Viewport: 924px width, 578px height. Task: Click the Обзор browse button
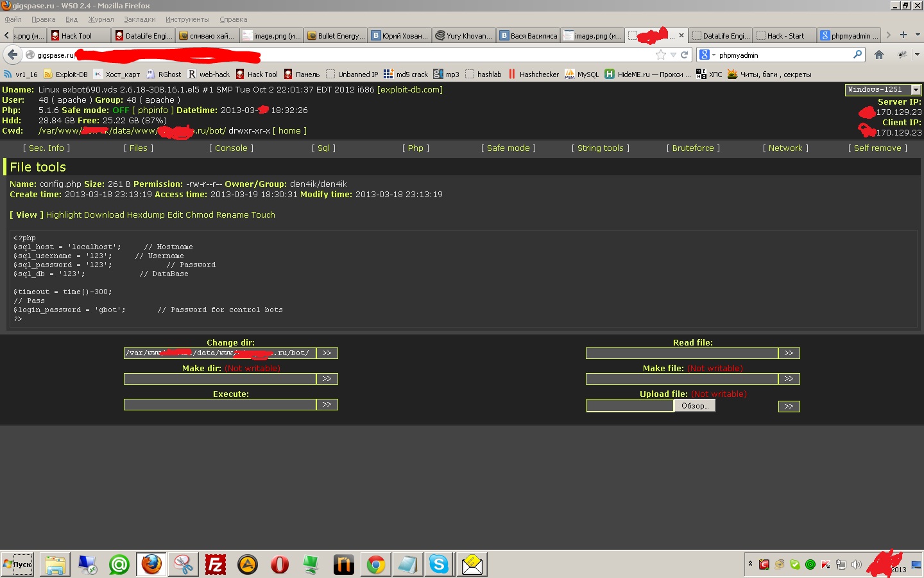point(695,406)
